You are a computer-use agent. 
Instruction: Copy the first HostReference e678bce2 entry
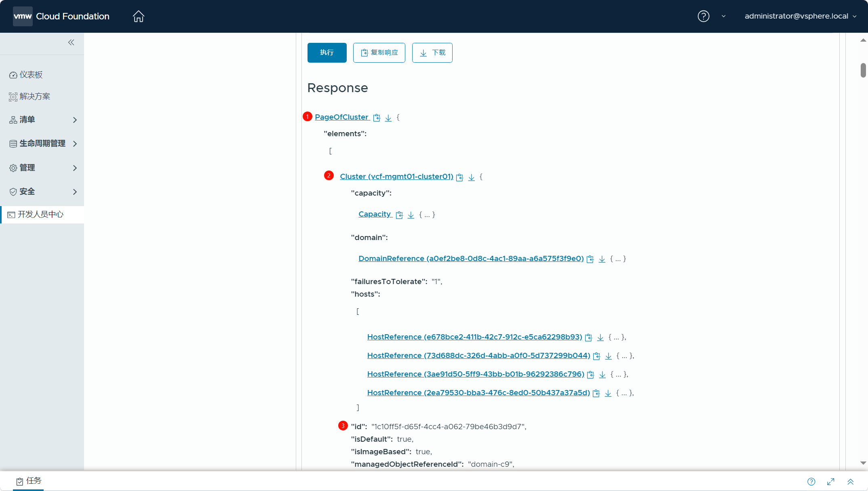(589, 337)
